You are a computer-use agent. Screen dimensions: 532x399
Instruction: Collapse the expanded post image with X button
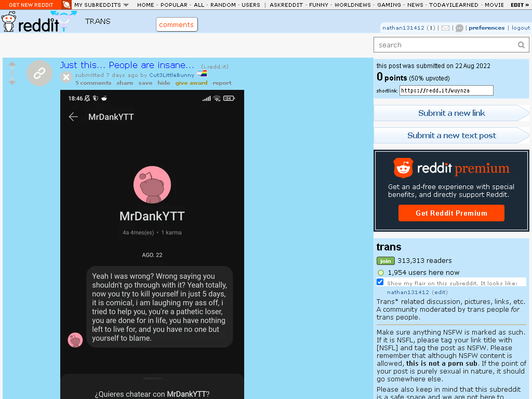pos(66,77)
